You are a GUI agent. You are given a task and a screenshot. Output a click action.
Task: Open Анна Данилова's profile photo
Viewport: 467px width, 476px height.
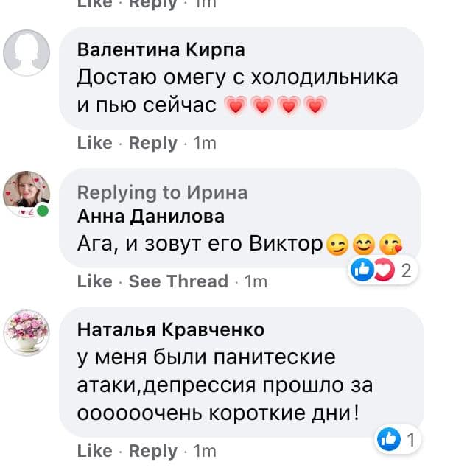[x=27, y=194]
